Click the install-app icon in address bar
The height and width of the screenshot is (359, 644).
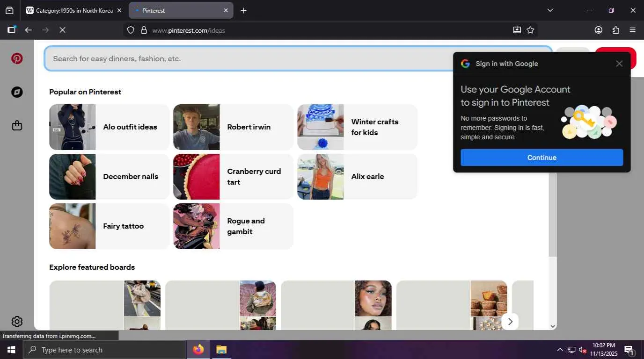517,30
